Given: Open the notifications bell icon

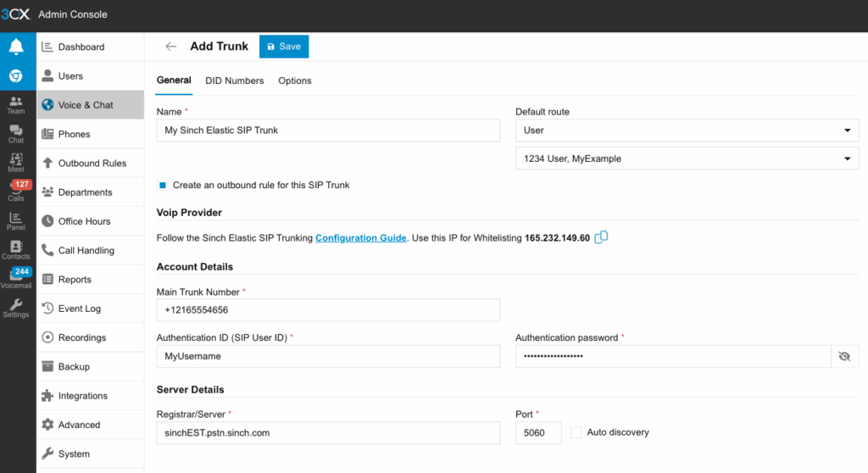Looking at the screenshot, I should point(15,47).
